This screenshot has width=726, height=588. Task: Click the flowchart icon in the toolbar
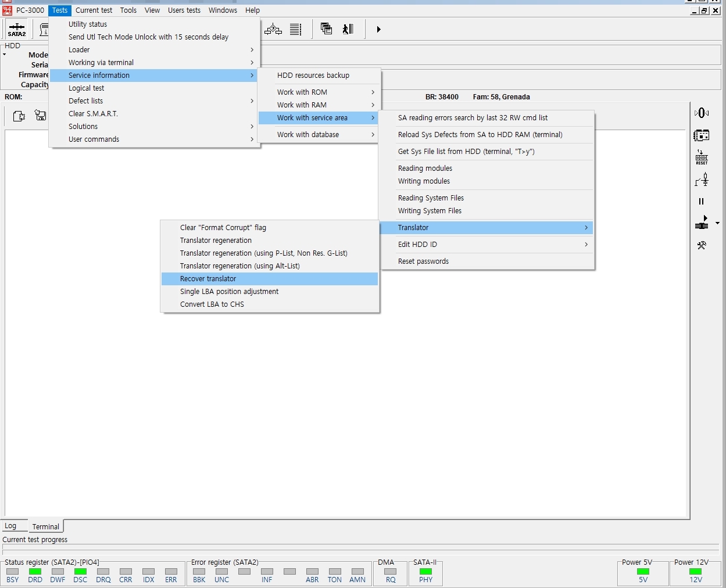273,29
